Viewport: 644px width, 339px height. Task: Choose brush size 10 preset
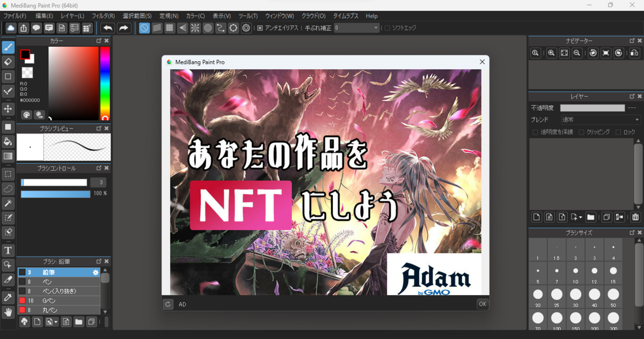pos(575,274)
